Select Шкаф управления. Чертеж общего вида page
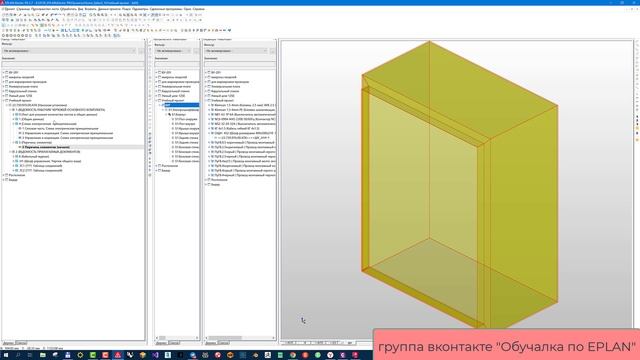This screenshot has height=360, width=640. tap(50, 161)
